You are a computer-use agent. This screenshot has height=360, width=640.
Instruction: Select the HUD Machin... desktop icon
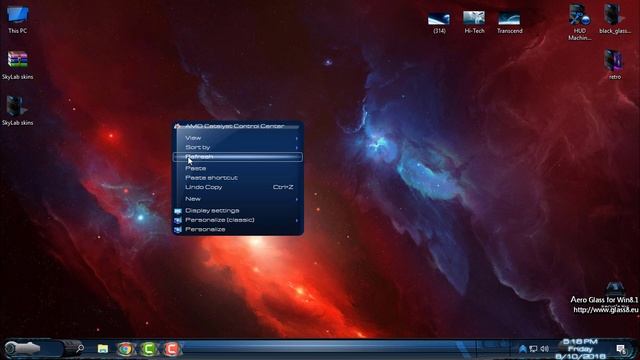(x=580, y=22)
